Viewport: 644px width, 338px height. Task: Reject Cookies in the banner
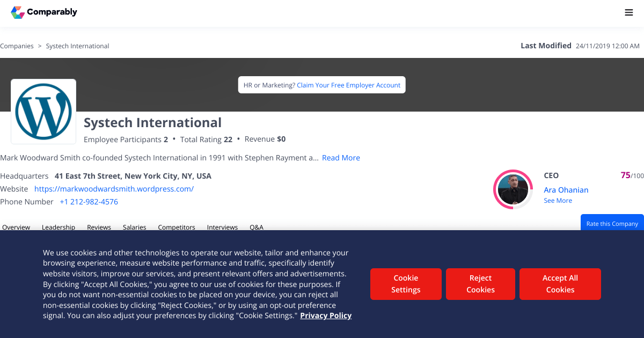click(x=480, y=284)
